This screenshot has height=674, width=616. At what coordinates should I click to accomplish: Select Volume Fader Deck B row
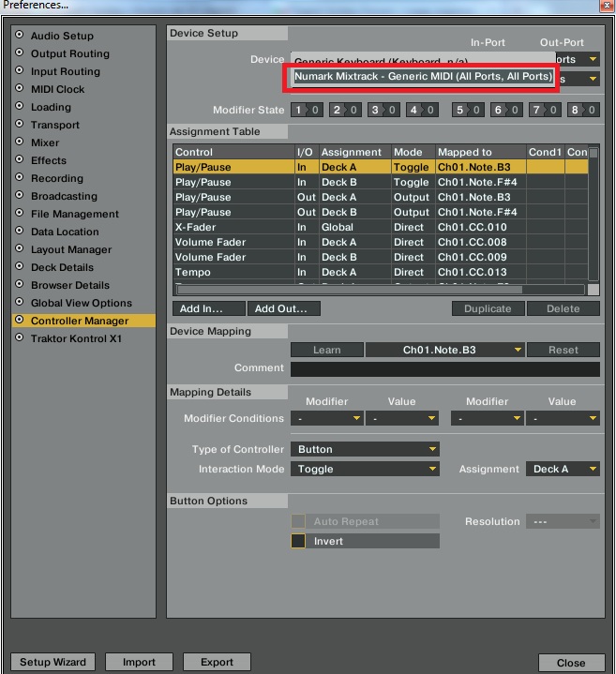381,257
